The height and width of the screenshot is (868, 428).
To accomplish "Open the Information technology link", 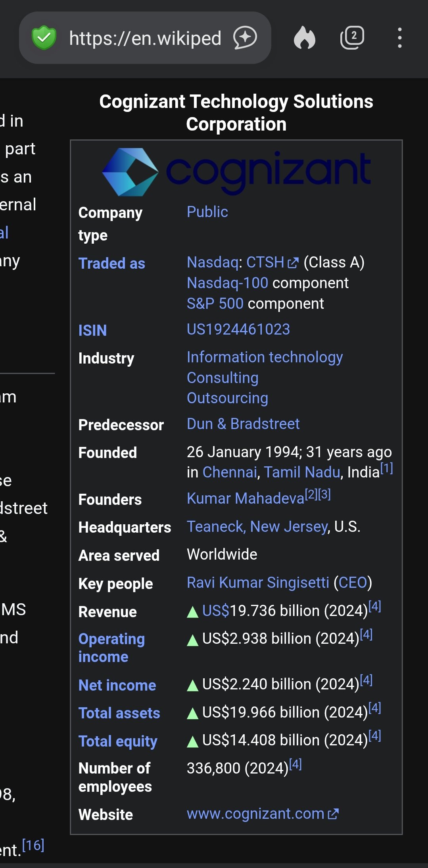I will 265,357.
